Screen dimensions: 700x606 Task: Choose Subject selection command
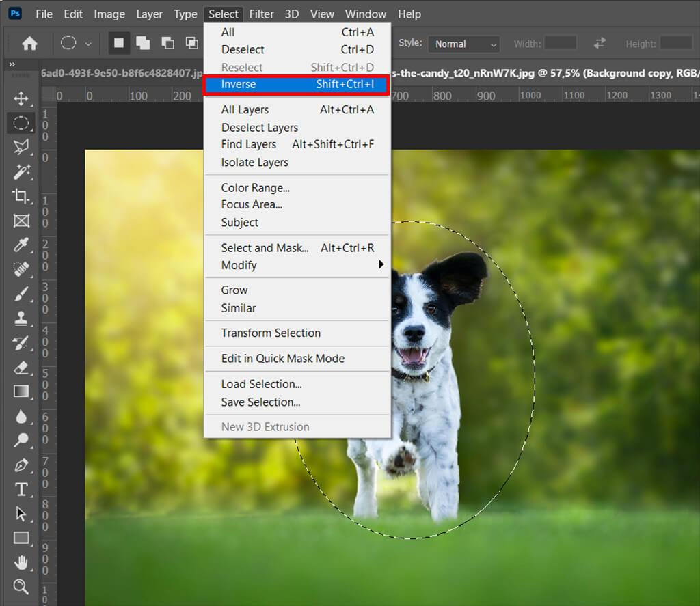[x=297, y=222]
